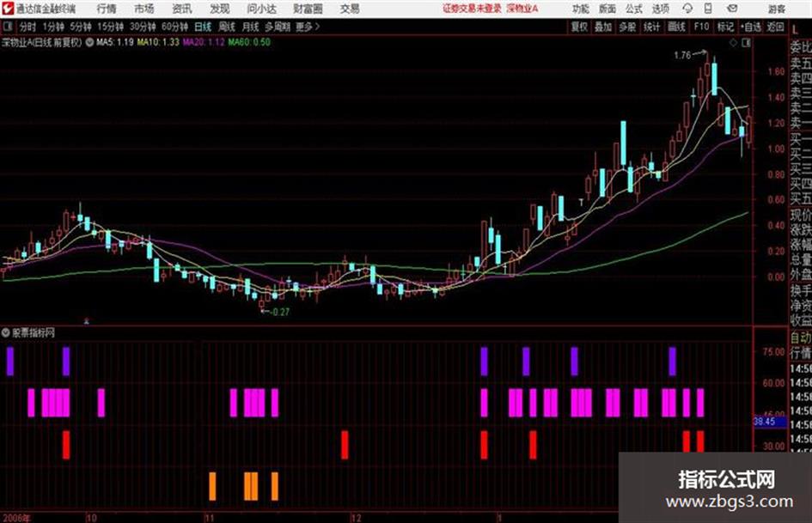Click the 12 month marker on time axis
The image size is (812, 523).
click(356, 517)
